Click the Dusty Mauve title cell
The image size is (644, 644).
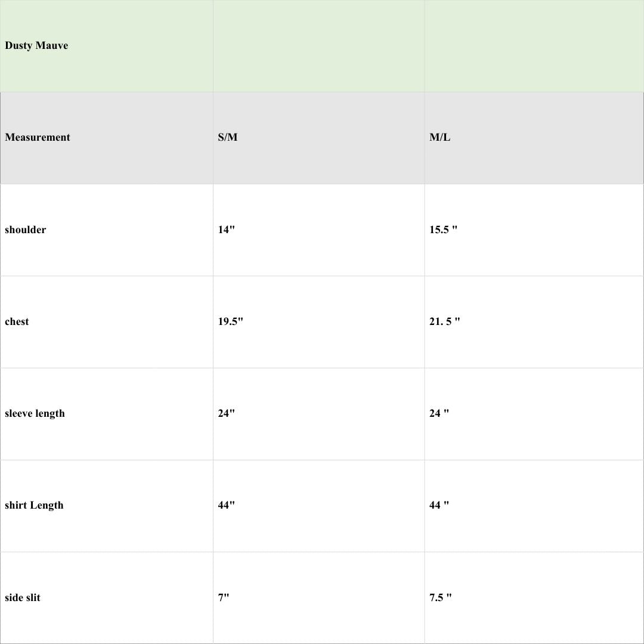click(37, 46)
